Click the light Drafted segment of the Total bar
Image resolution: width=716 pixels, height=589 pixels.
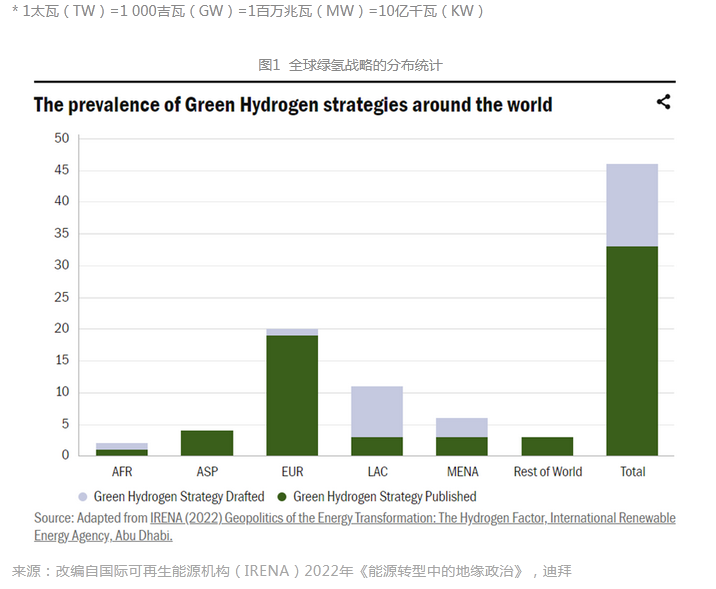pos(632,205)
